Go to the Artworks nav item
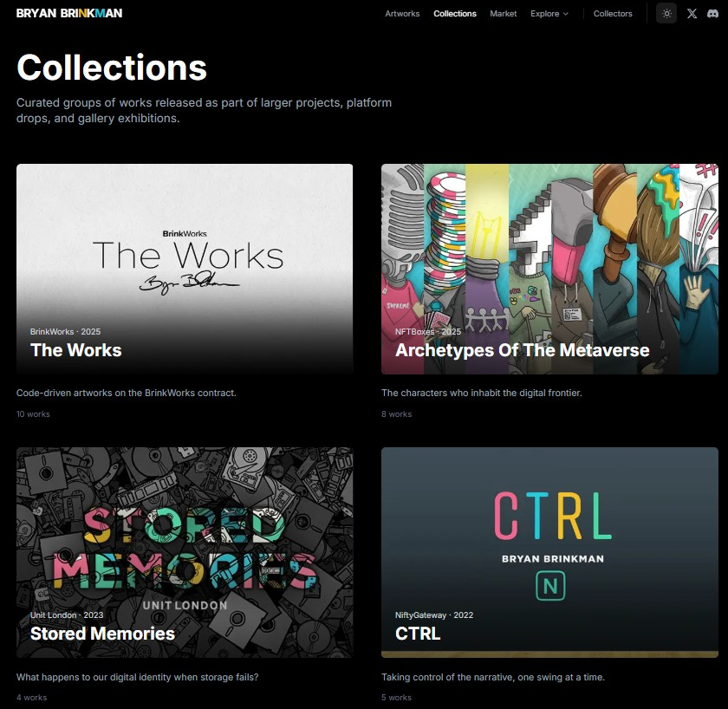The height and width of the screenshot is (709, 728). (402, 14)
